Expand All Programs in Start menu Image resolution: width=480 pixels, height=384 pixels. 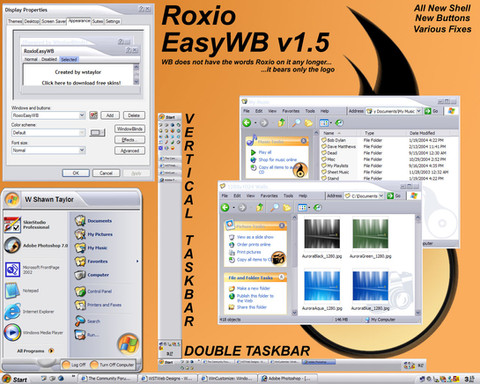35,351
